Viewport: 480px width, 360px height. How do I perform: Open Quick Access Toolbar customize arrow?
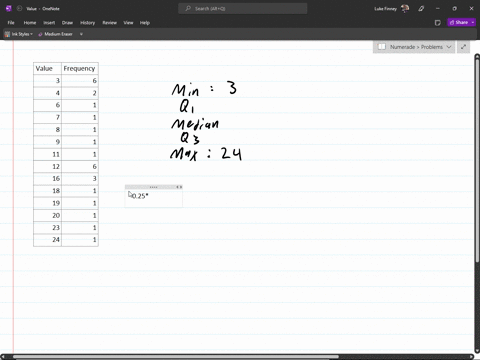[x=81, y=34]
